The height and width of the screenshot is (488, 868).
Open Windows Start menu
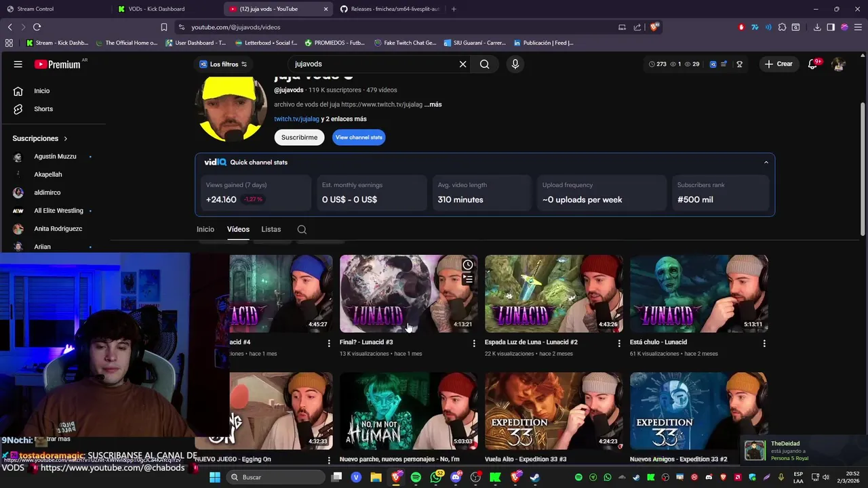point(215,477)
